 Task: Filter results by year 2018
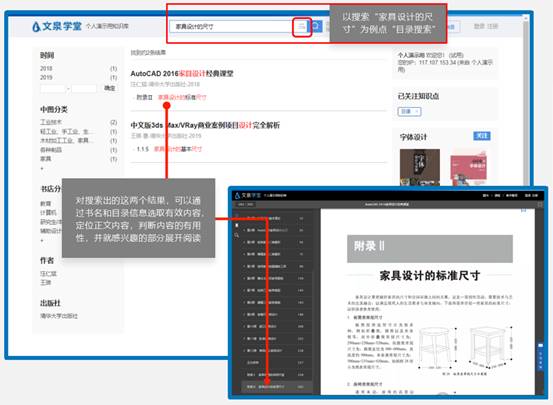pyautogui.click(x=46, y=68)
